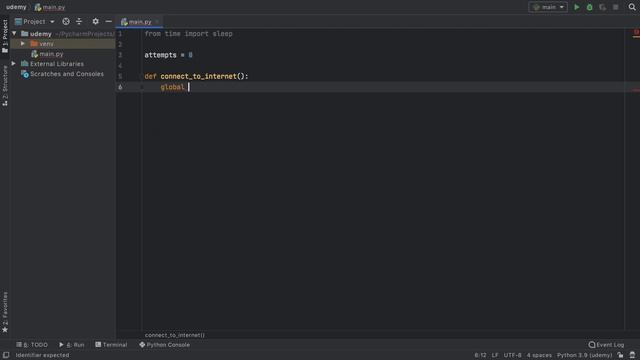
Task: Open Project panel settings gear
Action: coord(96,22)
